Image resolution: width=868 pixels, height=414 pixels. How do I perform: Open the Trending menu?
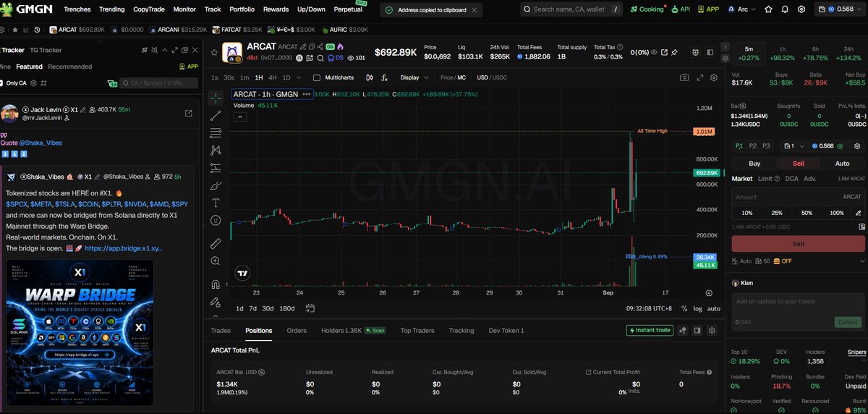(x=111, y=9)
